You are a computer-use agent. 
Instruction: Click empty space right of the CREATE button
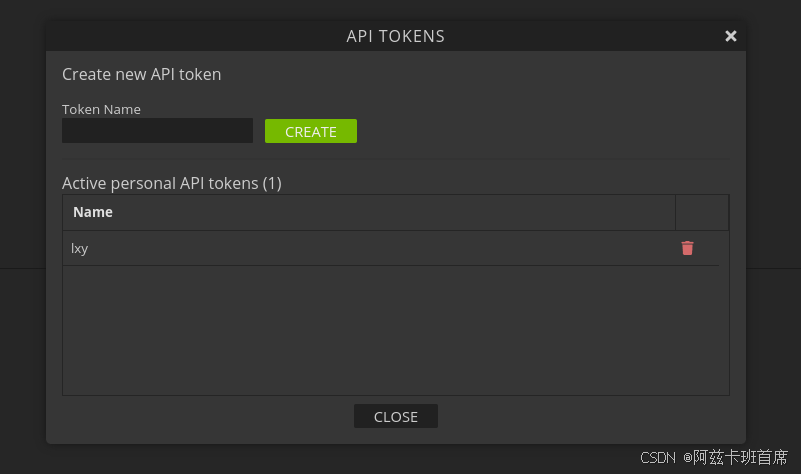(540, 131)
